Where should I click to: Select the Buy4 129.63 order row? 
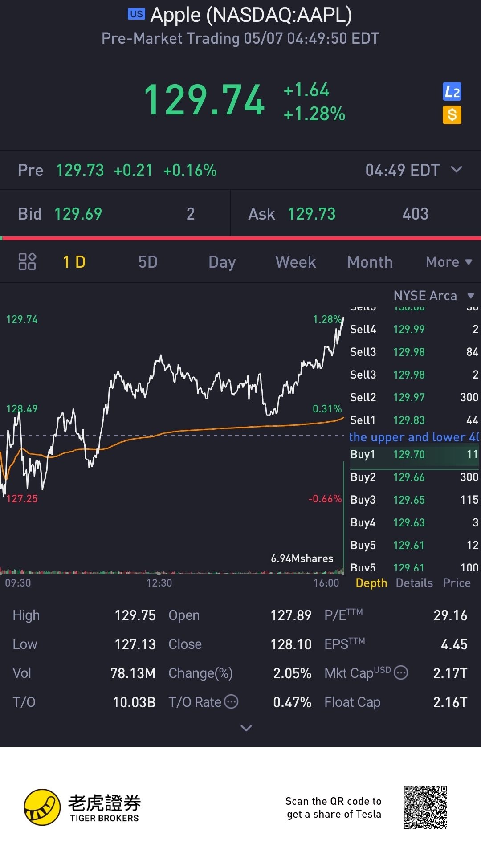click(x=414, y=522)
